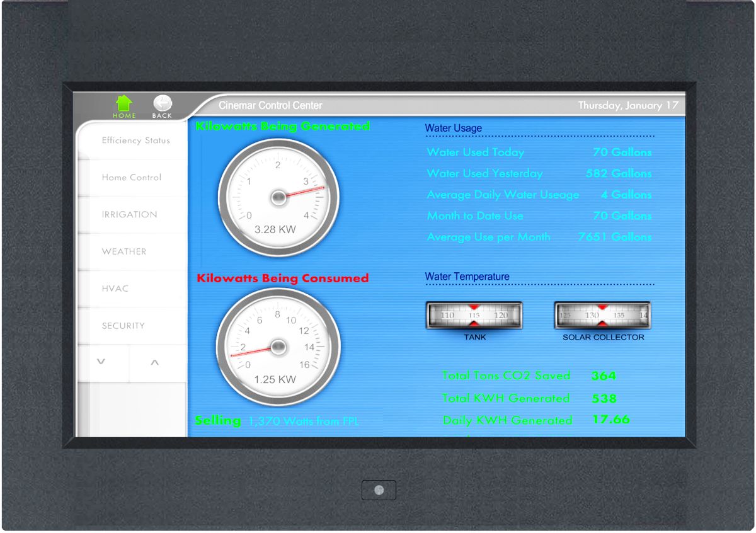This screenshot has width=756, height=533.
Task: Click the 'Average Use per Month' label
Action: tap(488, 237)
